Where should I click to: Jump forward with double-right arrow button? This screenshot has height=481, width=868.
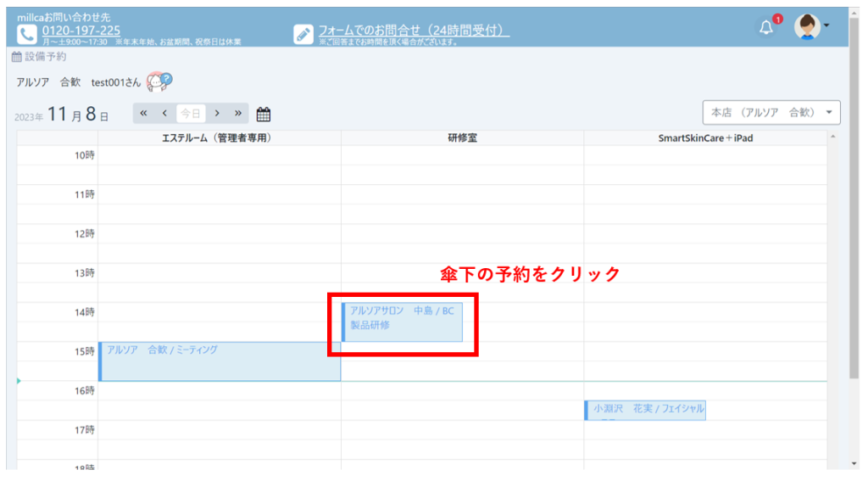[x=238, y=114]
